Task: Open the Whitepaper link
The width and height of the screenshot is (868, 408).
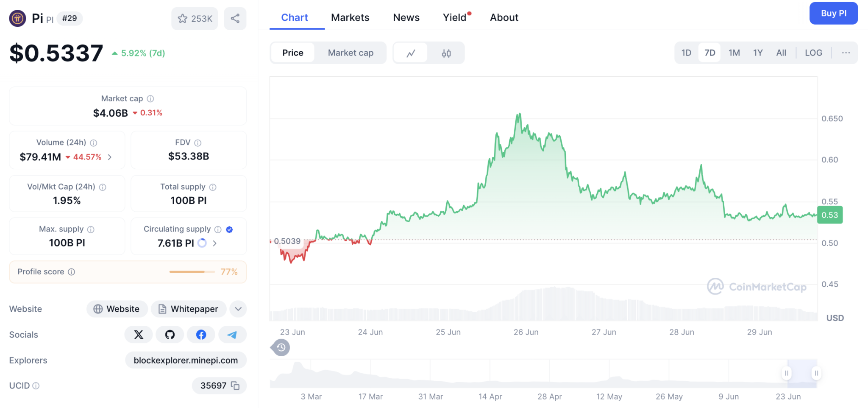Action: [x=189, y=309]
